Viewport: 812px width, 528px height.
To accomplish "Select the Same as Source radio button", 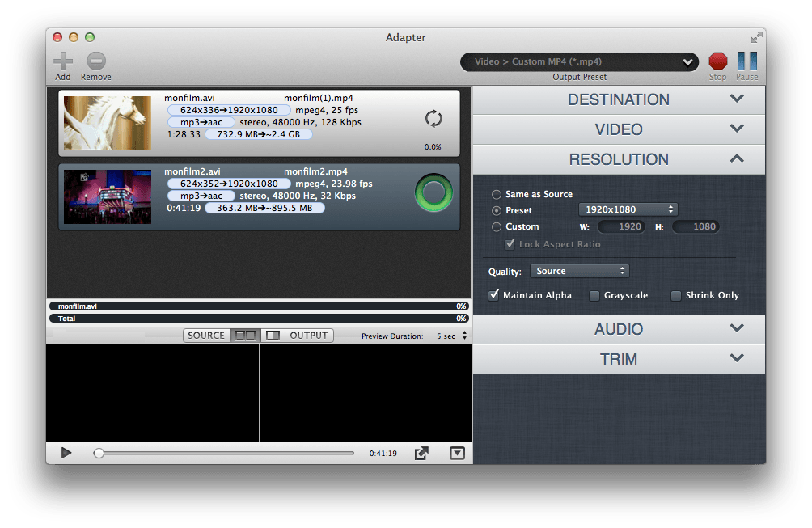I will point(496,195).
